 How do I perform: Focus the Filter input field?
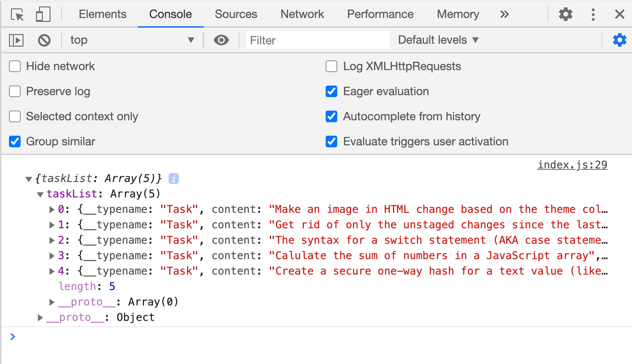(318, 40)
